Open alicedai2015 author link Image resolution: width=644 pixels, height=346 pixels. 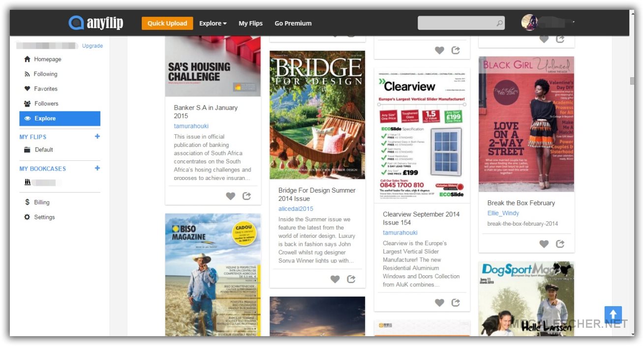[296, 208]
